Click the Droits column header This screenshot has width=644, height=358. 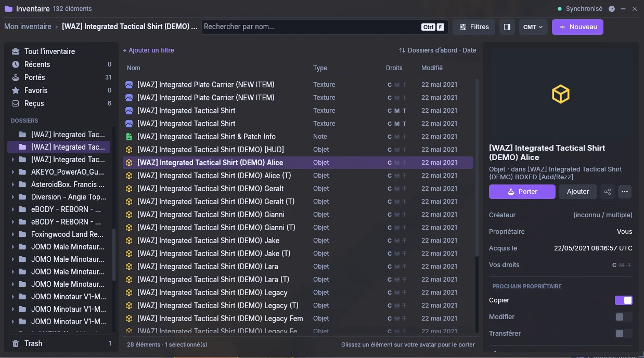(394, 68)
